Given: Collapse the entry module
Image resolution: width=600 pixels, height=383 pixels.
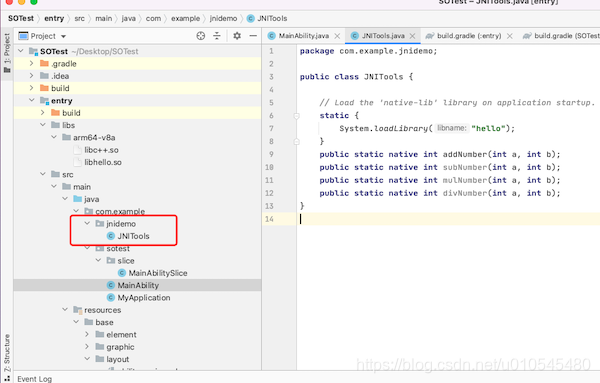Looking at the screenshot, I should tap(32, 100).
